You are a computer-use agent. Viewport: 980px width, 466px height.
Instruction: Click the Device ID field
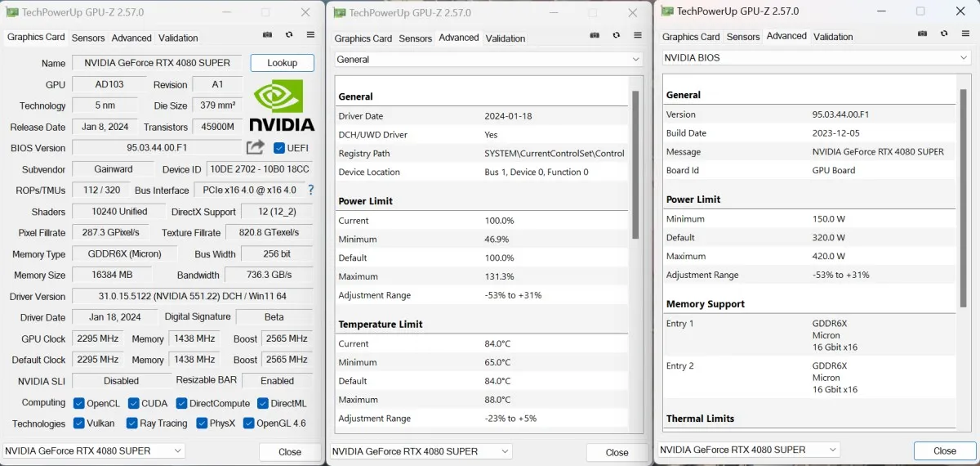pos(260,169)
